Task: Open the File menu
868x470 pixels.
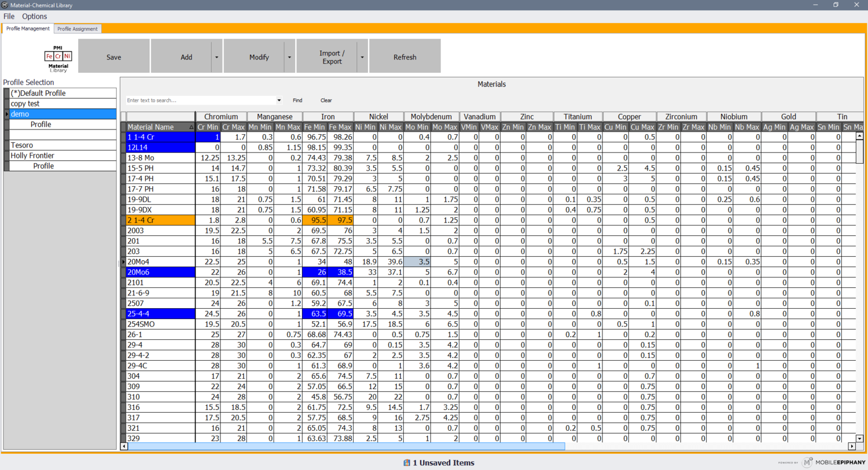Action: (9, 16)
